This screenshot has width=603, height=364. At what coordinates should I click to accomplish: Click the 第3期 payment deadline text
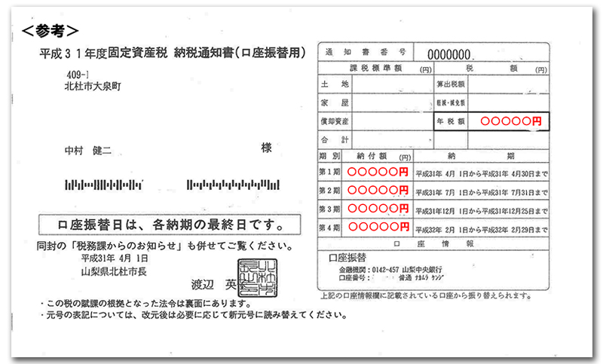point(481,209)
